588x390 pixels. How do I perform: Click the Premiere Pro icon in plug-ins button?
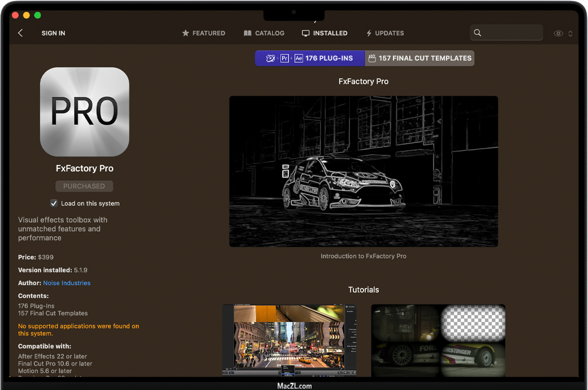pyautogui.click(x=285, y=58)
